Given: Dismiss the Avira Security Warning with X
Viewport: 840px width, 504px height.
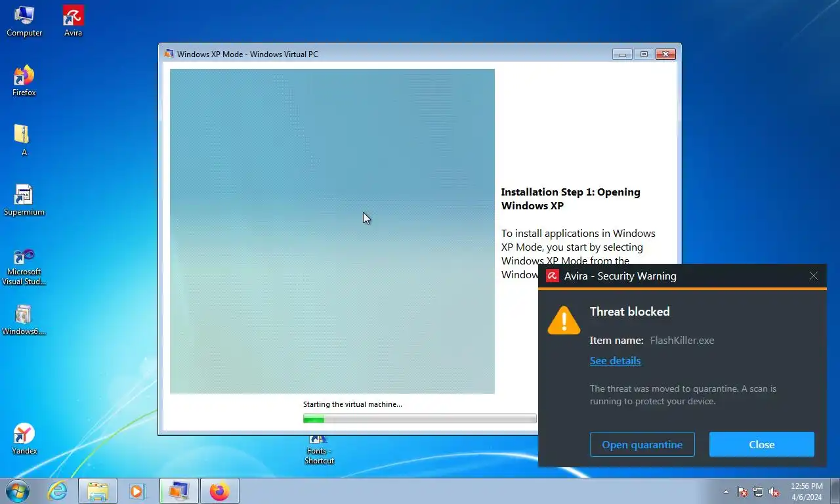Looking at the screenshot, I should [x=814, y=276].
